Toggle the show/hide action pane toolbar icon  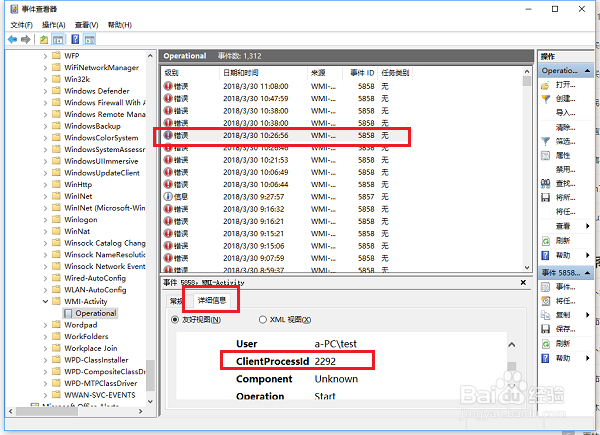point(90,39)
